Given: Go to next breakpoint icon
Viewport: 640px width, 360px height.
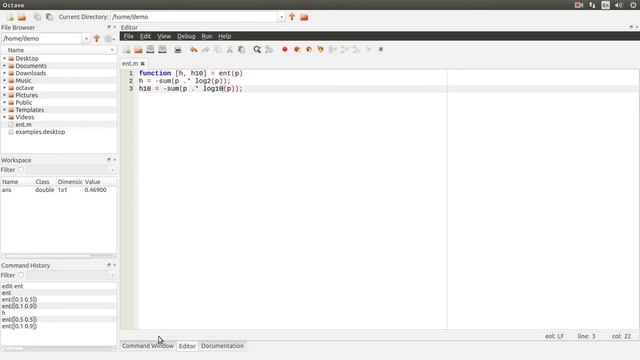Looking at the screenshot, I should pyautogui.click(x=297, y=49).
